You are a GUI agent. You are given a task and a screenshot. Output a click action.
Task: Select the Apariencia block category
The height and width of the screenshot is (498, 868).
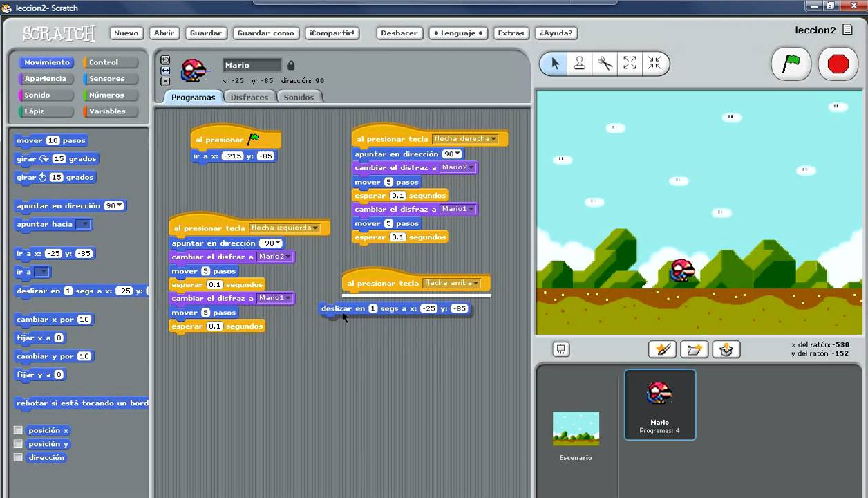click(46, 79)
